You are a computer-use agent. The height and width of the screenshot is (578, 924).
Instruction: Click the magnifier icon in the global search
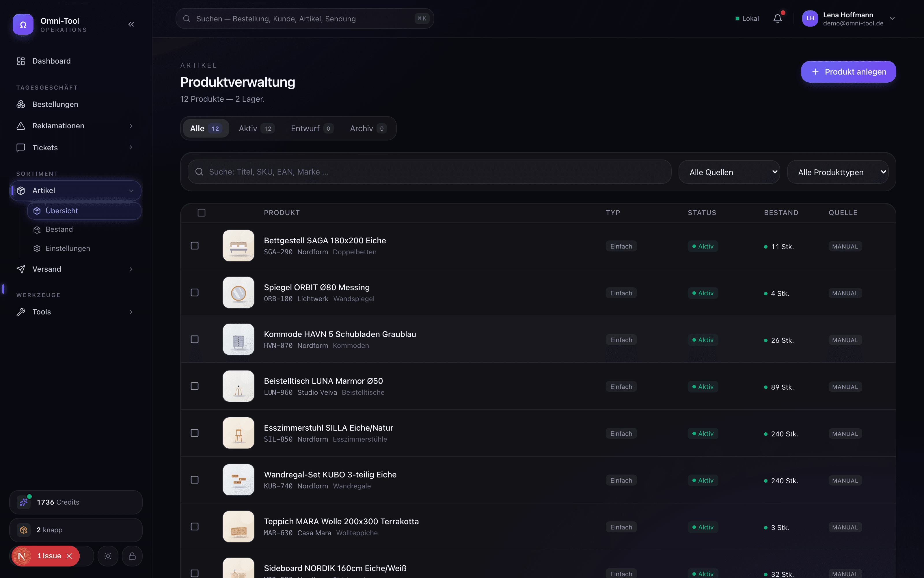[187, 19]
